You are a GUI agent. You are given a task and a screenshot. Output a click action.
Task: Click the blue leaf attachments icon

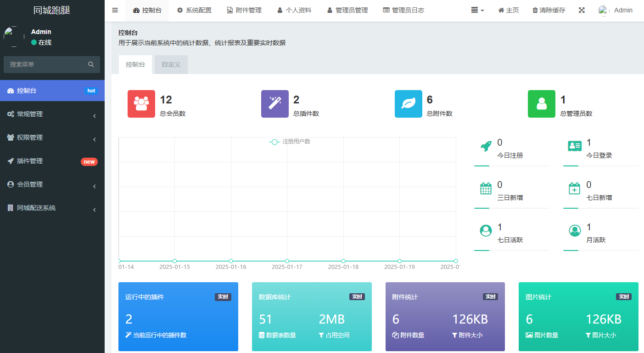tap(408, 104)
